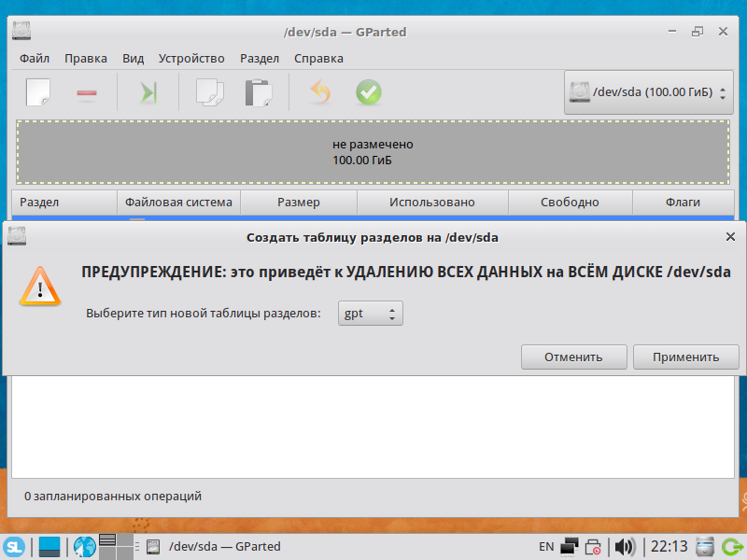Click the Раздел column header
The image size is (747, 560).
click(x=64, y=203)
